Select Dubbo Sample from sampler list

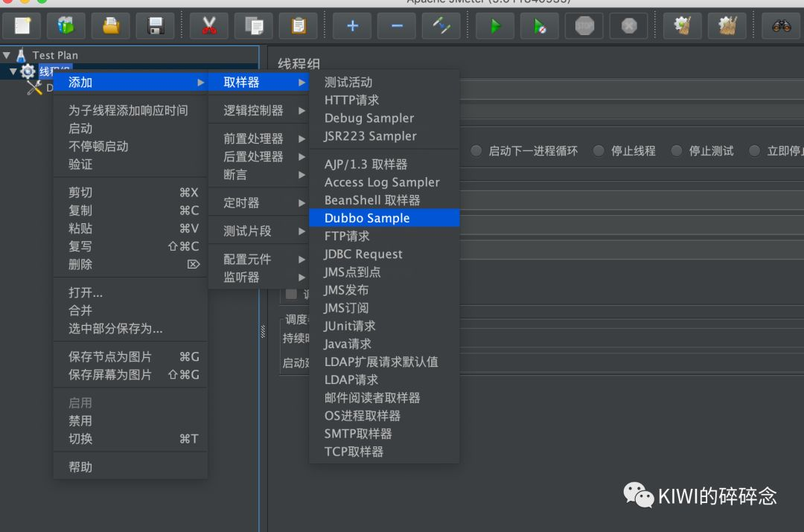click(384, 218)
